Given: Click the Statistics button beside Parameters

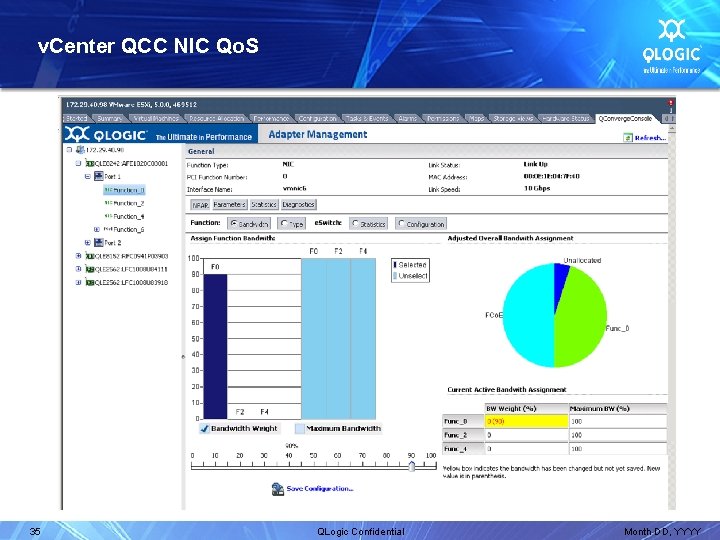Looking at the screenshot, I should pos(264,205).
